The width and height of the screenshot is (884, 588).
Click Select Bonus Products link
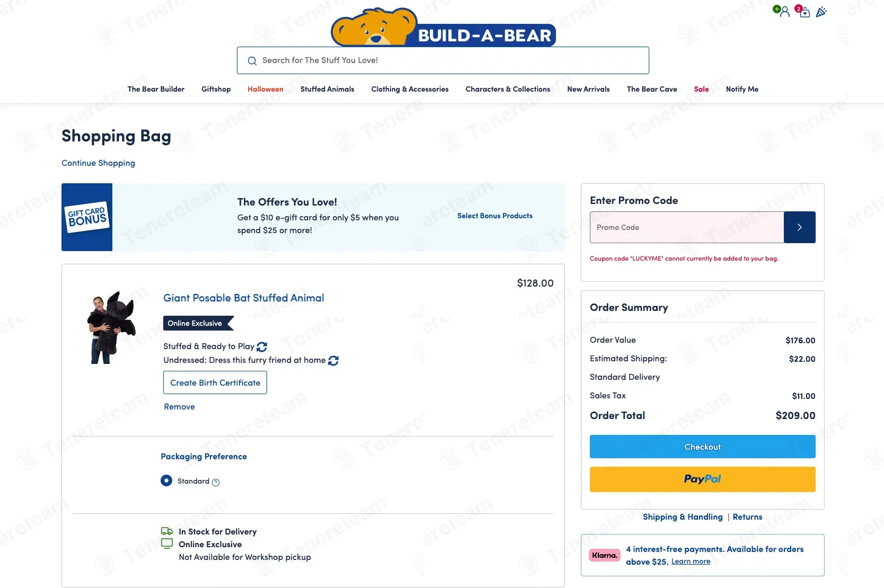(x=495, y=216)
